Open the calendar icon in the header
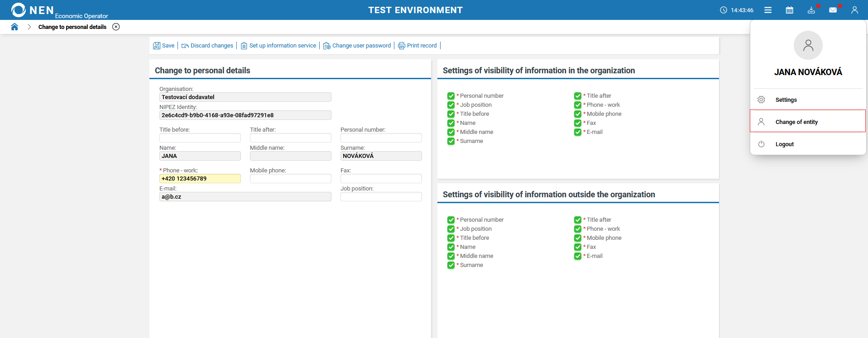The width and height of the screenshot is (868, 338). click(790, 10)
